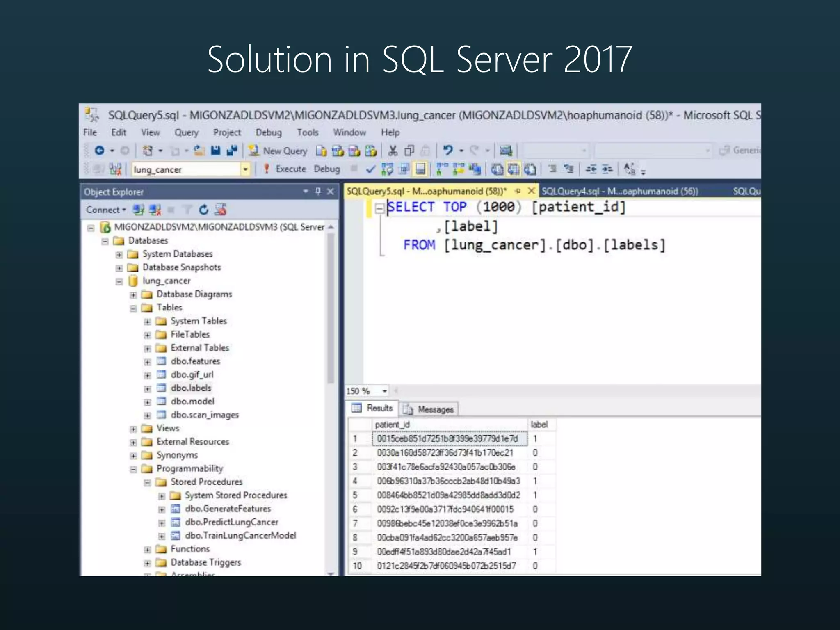Click the Change Connection icon beside database box

tap(116, 169)
